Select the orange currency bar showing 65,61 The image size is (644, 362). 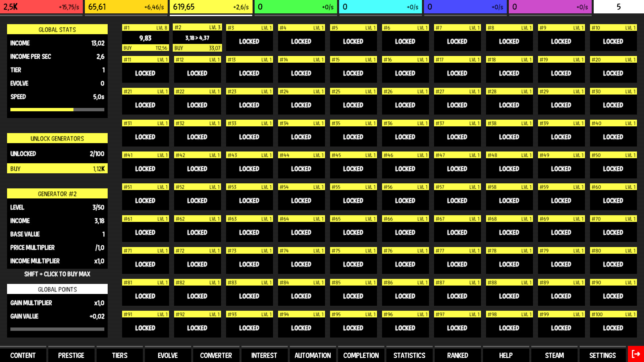point(126,7)
